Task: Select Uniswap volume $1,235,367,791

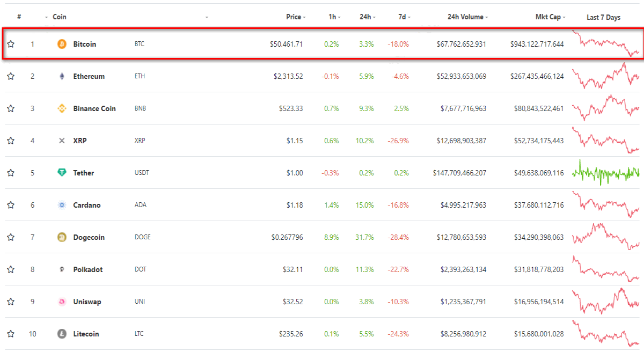Action: click(x=464, y=302)
